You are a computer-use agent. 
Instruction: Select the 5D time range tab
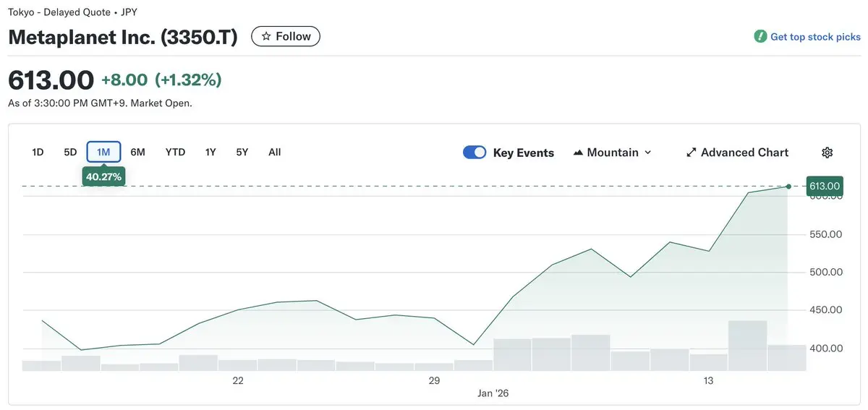(x=70, y=152)
